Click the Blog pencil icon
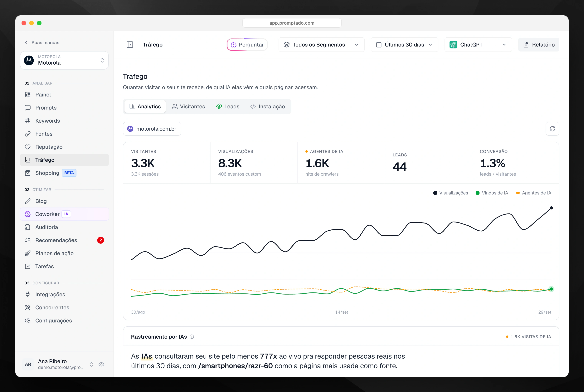Screen dimensions: 584x392 (x=28, y=201)
